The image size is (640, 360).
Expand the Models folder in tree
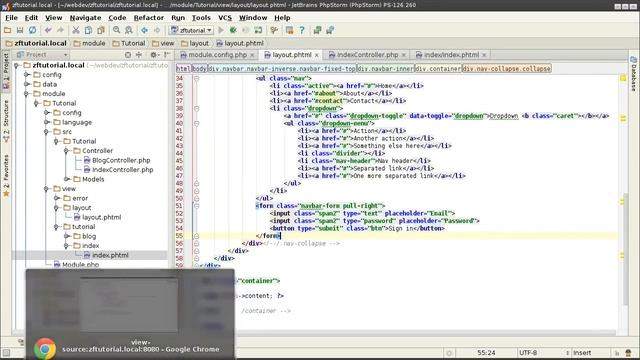click(x=67, y=179)
